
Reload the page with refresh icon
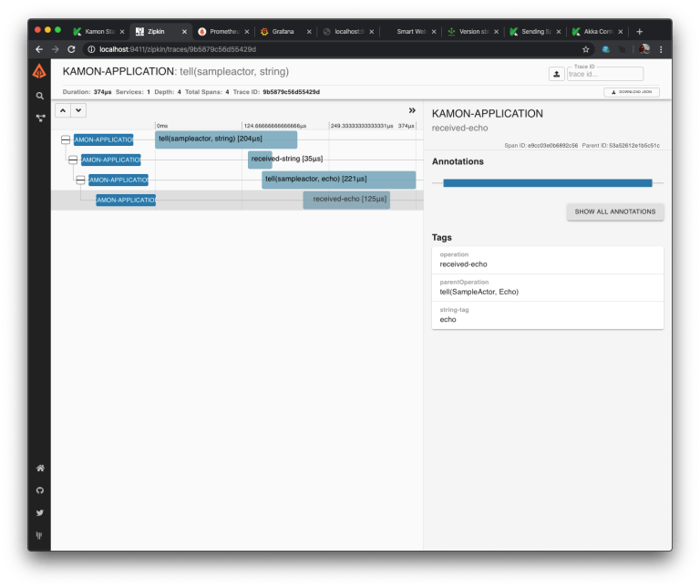(71, 49)
